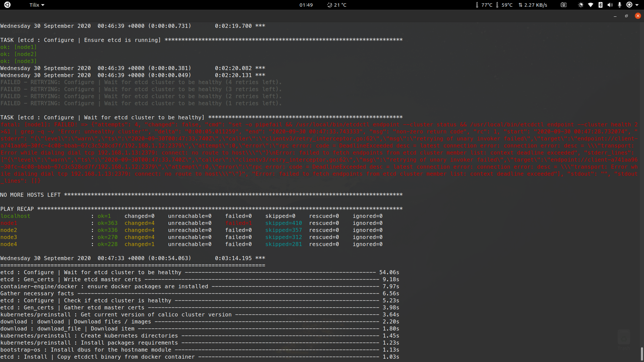Click the '54.06s' timing value
The width and height of the screenshot is (644, 362).
click(x=389, y=272)
